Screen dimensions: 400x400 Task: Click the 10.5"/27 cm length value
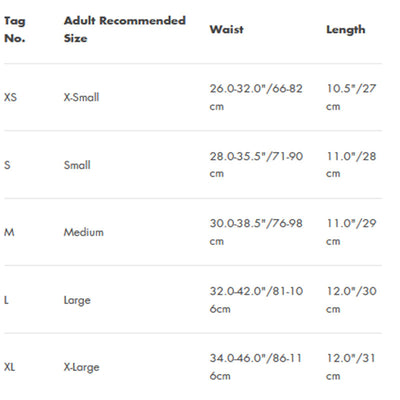(351, 97)
